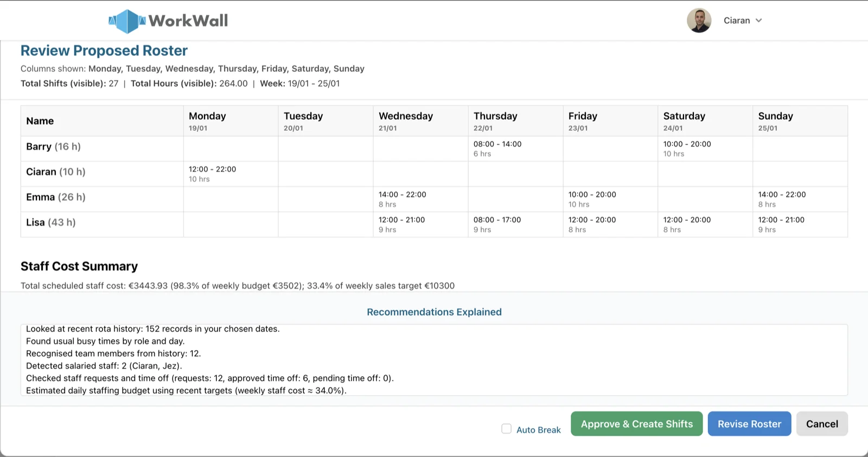Open Ciaran's profile avatar
The height and width of the screenshot is (457, 868).
point(699,21)
